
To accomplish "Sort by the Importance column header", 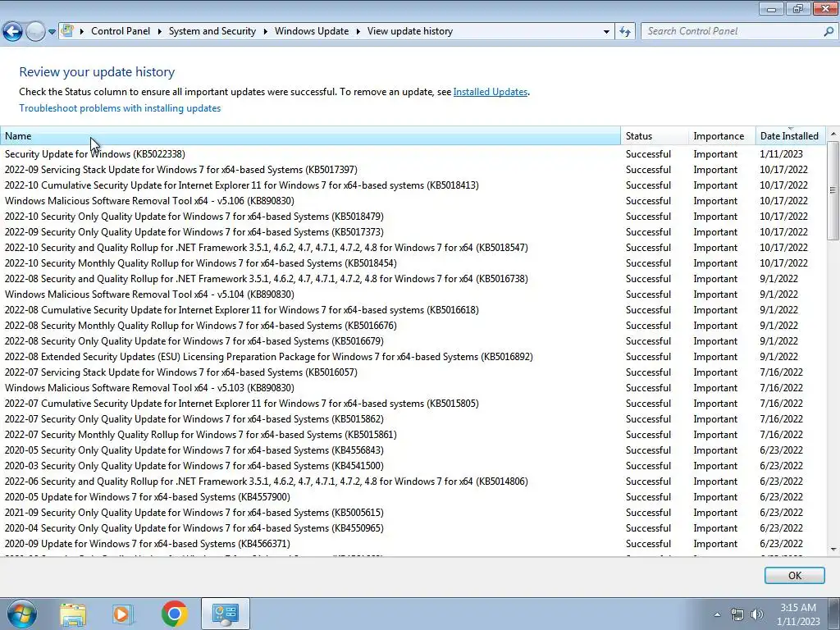I will point(722,136).
